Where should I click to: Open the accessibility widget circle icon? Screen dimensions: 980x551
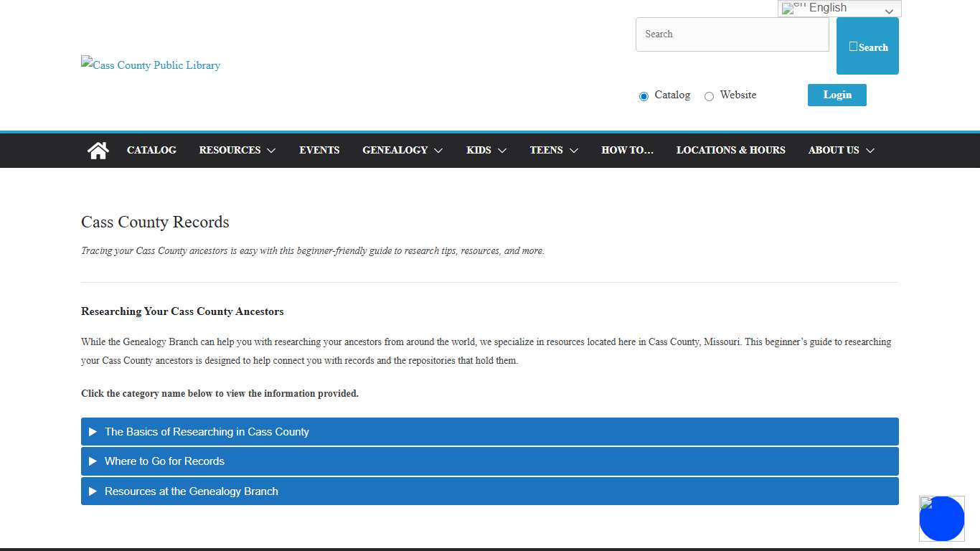942,519
